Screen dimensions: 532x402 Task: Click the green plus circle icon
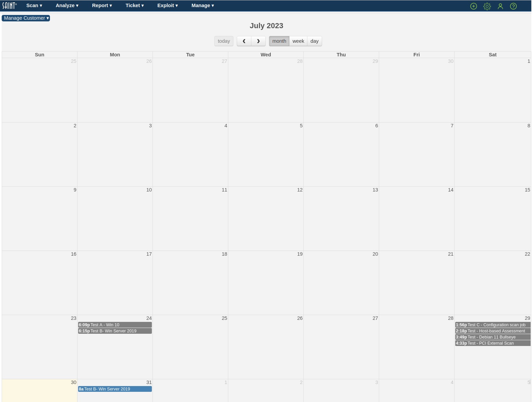[x=474, y=6]
